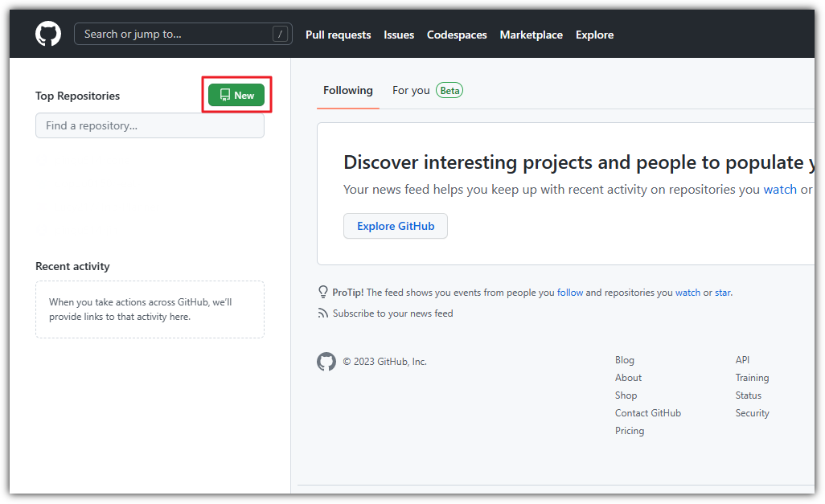The width and height of the screenshot is (825, 504).
Task: Open Explore in the header
Action: [x=594, y=35]
